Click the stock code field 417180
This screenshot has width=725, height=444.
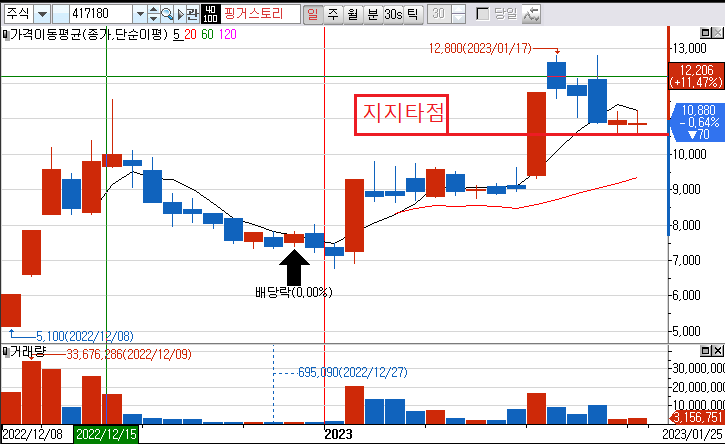coord(101,14)
